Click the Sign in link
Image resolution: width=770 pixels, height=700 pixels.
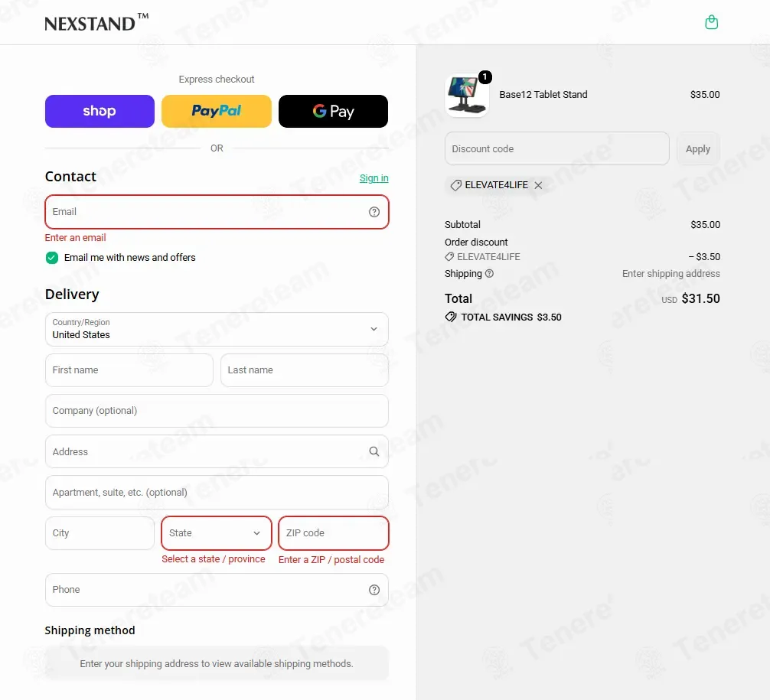[x=374, y=178]
